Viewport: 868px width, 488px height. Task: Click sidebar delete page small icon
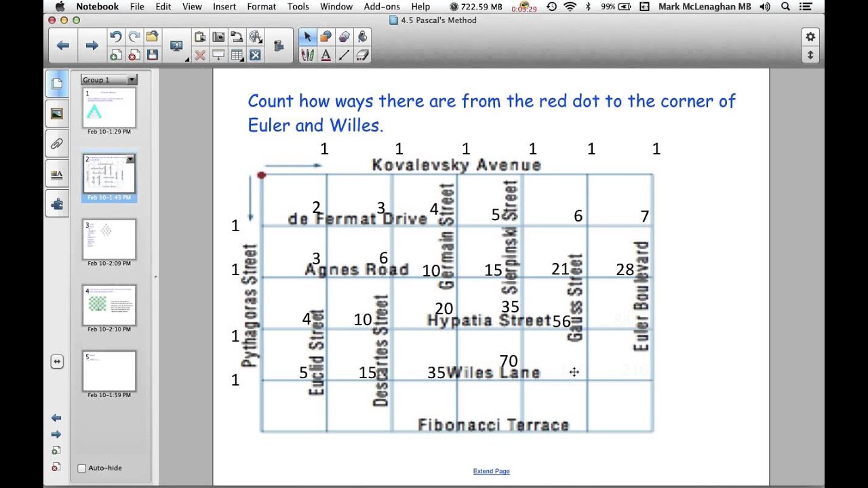click(56, 467)
